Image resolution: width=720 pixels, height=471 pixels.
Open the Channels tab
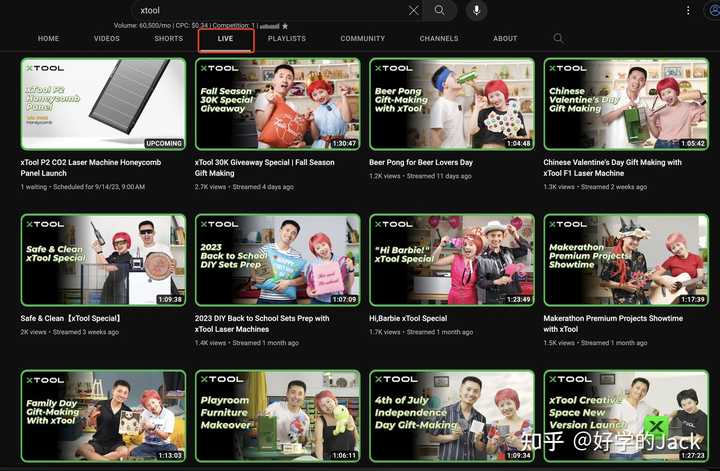pyautogui.click(x=439, y=39)
